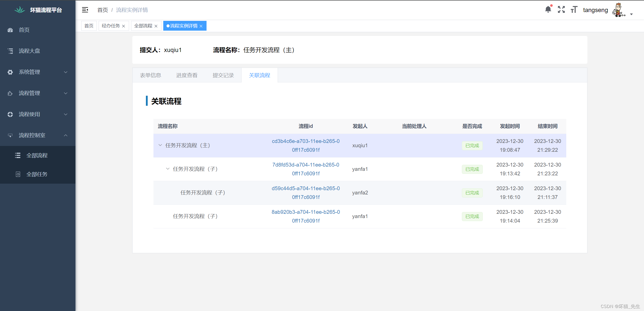The height and width of the screenshot is (311, 644).
Task: Open 流程大盘 in the sidebar
Action: tap(29, 51)
